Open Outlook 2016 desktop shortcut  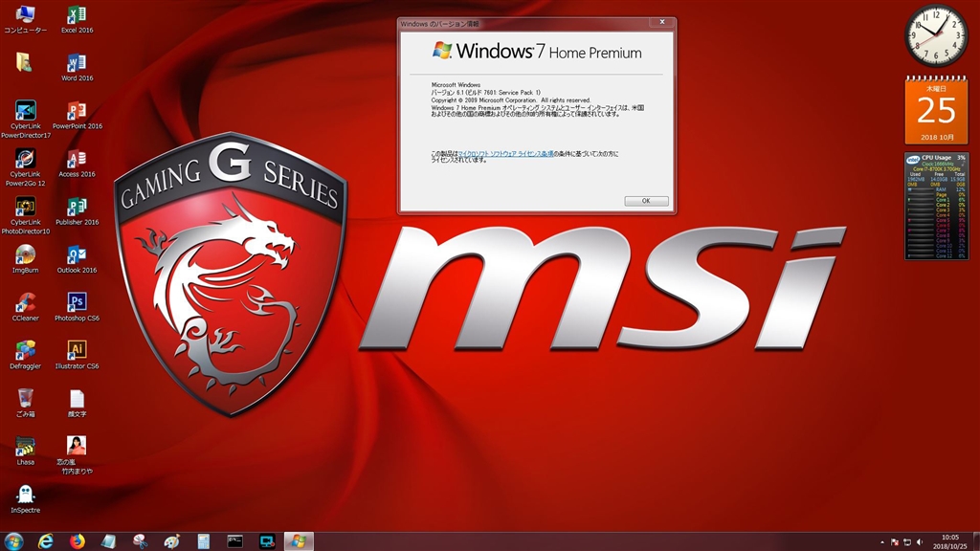point(77,259)
